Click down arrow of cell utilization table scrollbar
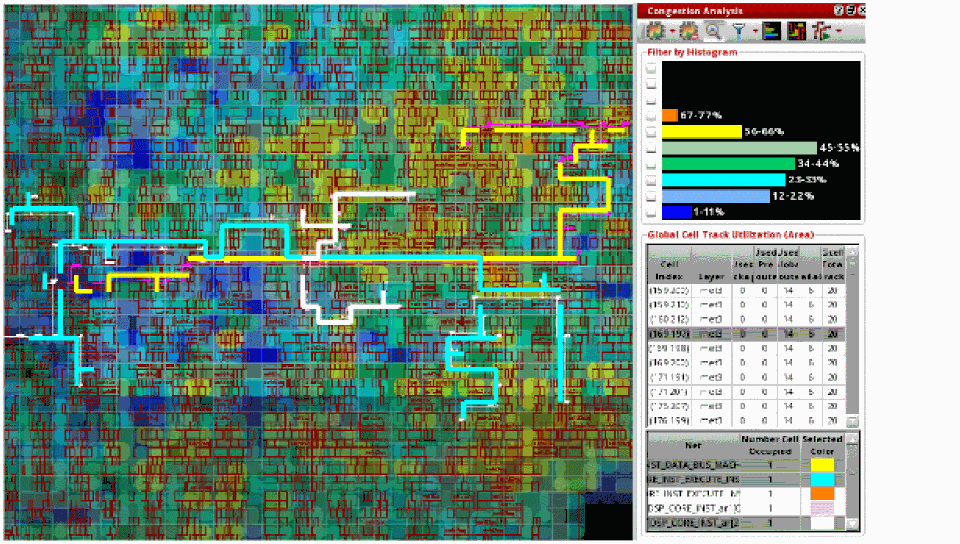 tap(852, 422)
